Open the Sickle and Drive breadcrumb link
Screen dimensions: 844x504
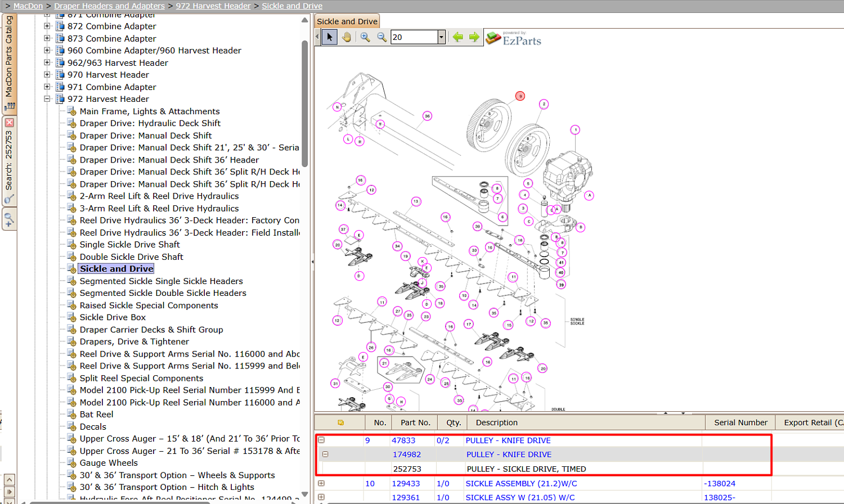(292, 6)
